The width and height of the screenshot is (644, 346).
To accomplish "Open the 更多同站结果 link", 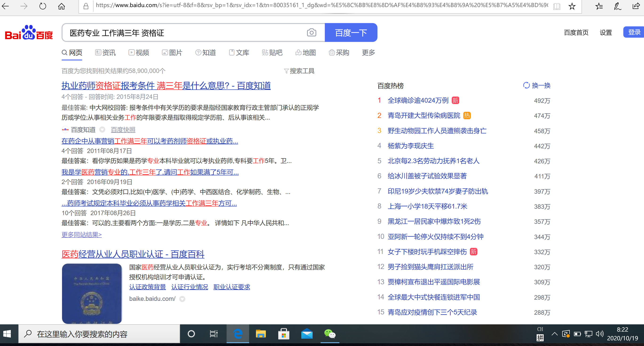I will click(x=82, y=235).
